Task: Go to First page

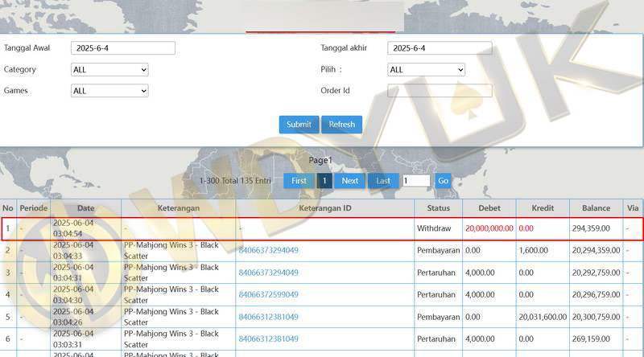Action: click(299, 181)
